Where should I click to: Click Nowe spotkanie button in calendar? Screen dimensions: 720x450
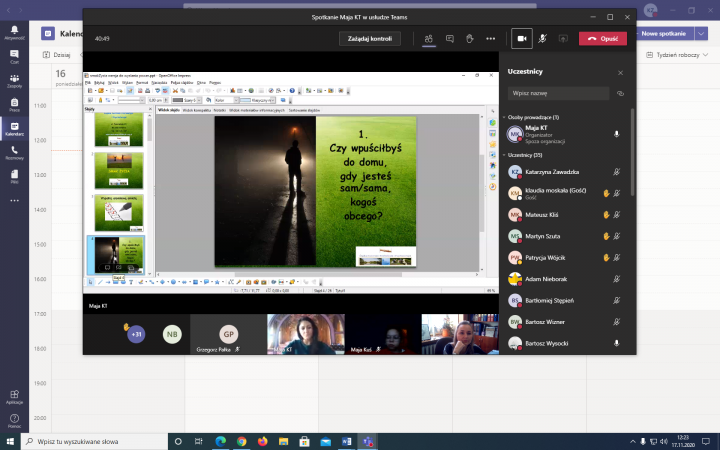click(664, 34)
